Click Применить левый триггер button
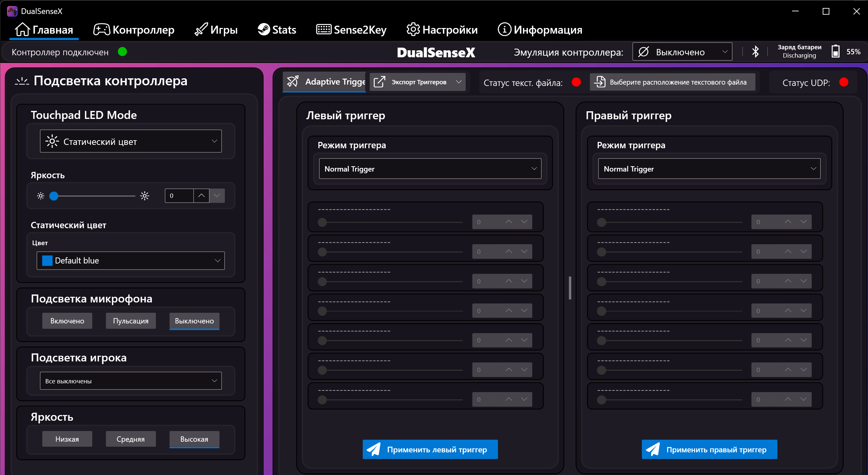The image size is (868, 475). (x=430, y=449)
